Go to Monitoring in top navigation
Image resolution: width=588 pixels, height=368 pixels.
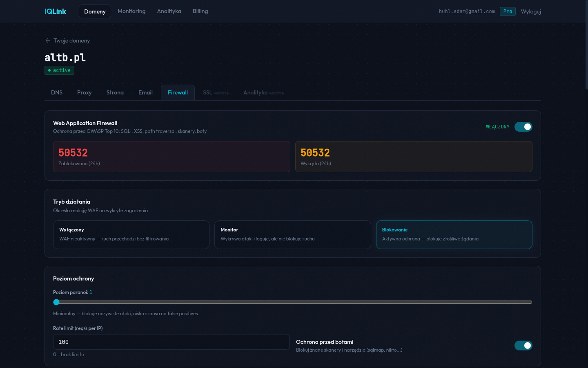[131, 11]
